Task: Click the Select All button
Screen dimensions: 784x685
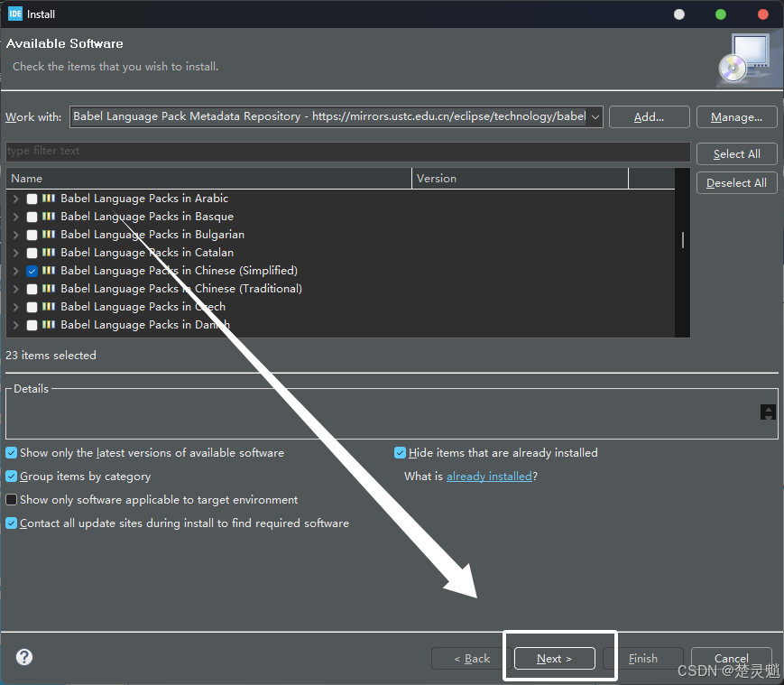Action: point(736,154)
